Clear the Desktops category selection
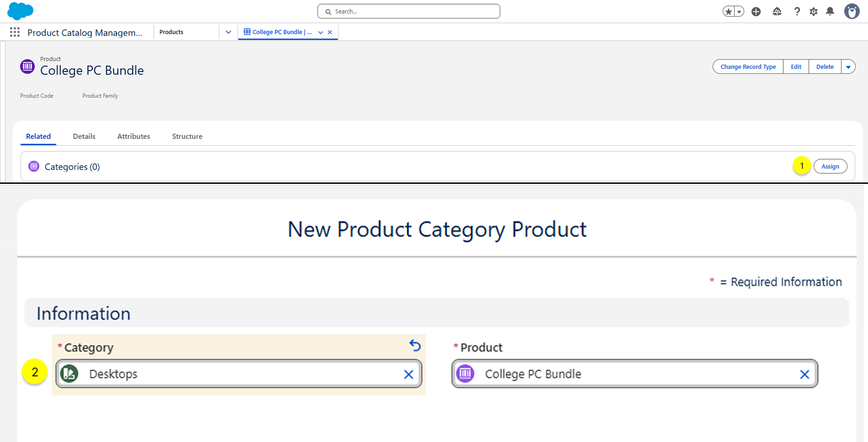This screenshot has height=442, width=868. (408, 374)
